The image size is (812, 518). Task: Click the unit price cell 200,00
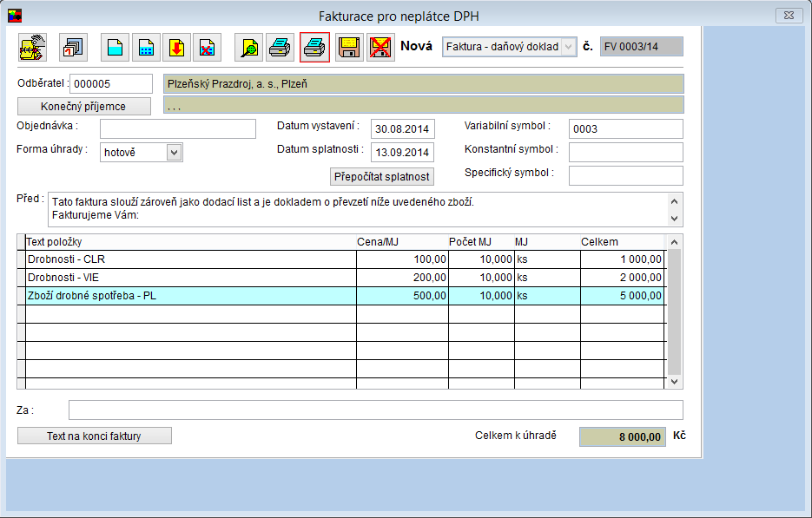[402, 278]
